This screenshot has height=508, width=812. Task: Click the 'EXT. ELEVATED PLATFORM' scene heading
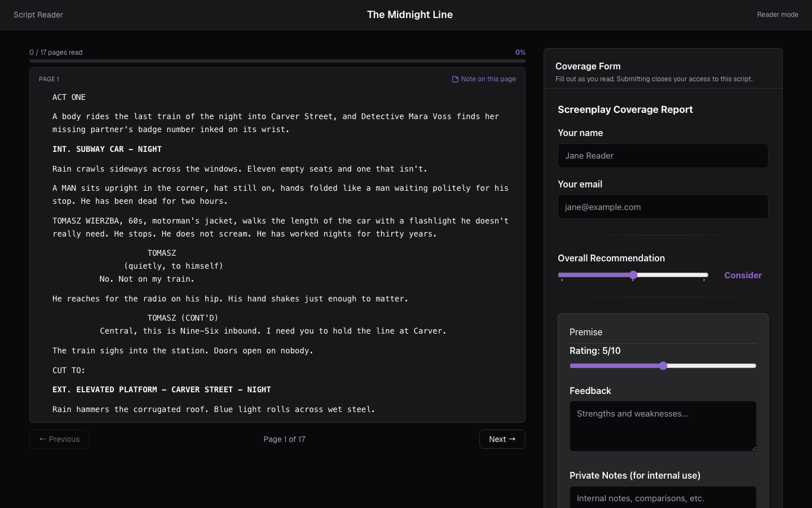click(162, 389)
